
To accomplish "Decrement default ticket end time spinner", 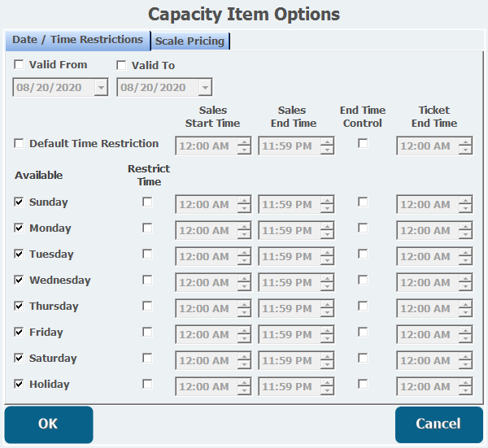I will [465, 150].
